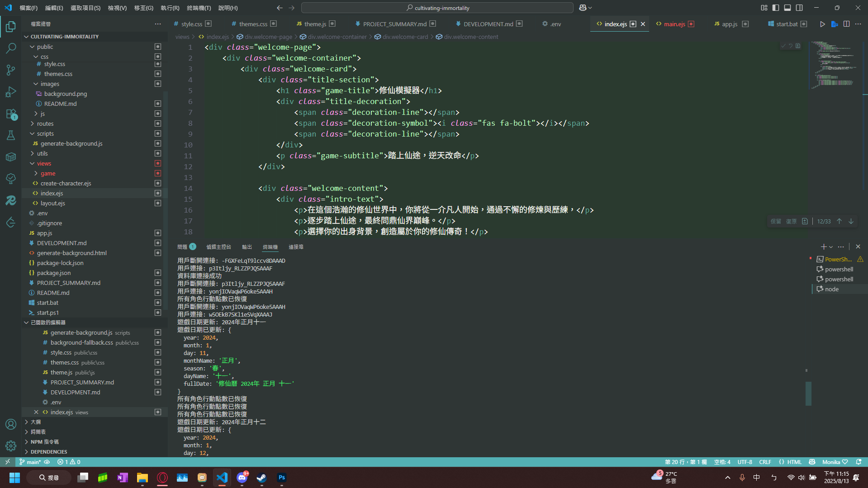868x488 pixels.
Task: Open Steam from the taskbar
Action: (261, 478)
